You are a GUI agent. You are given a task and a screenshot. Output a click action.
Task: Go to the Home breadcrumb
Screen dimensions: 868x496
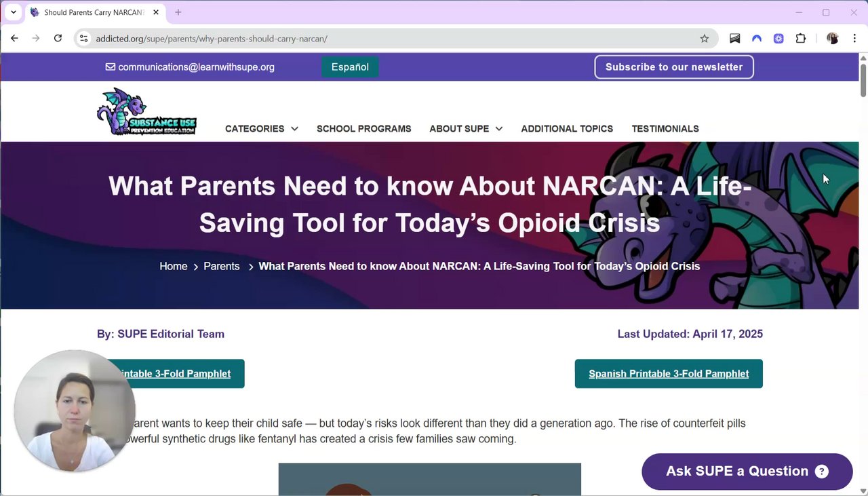(x=173, y=267)
